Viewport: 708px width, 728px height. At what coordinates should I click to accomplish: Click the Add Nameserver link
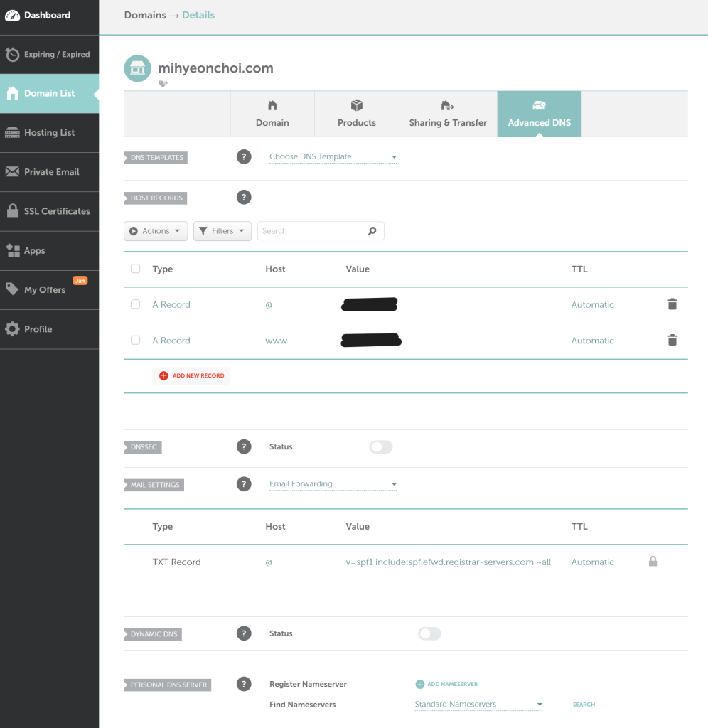446,684
